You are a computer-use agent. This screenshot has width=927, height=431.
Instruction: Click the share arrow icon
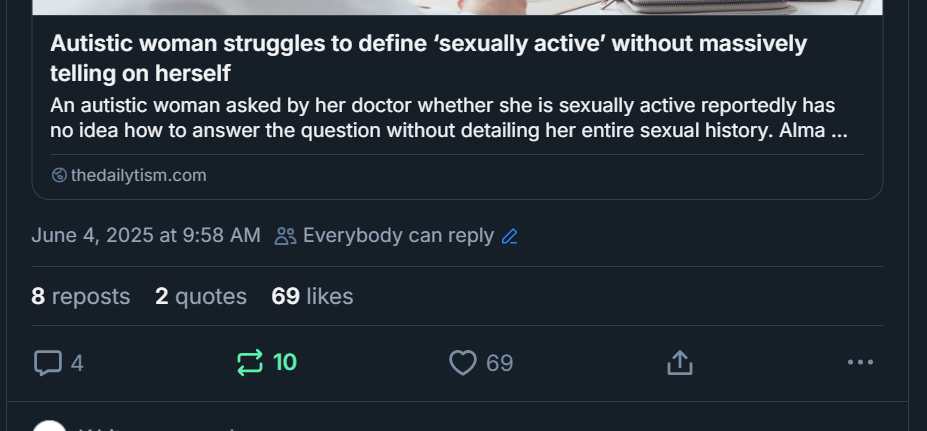(679, 363)
